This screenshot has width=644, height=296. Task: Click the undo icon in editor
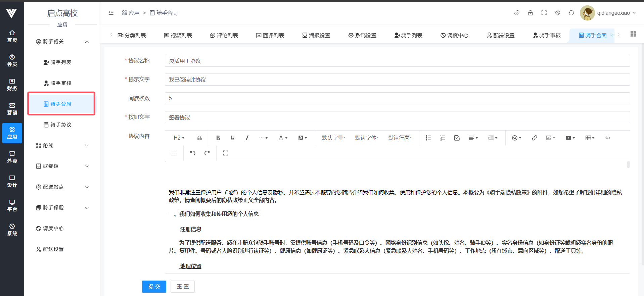(x=192, y=153)
